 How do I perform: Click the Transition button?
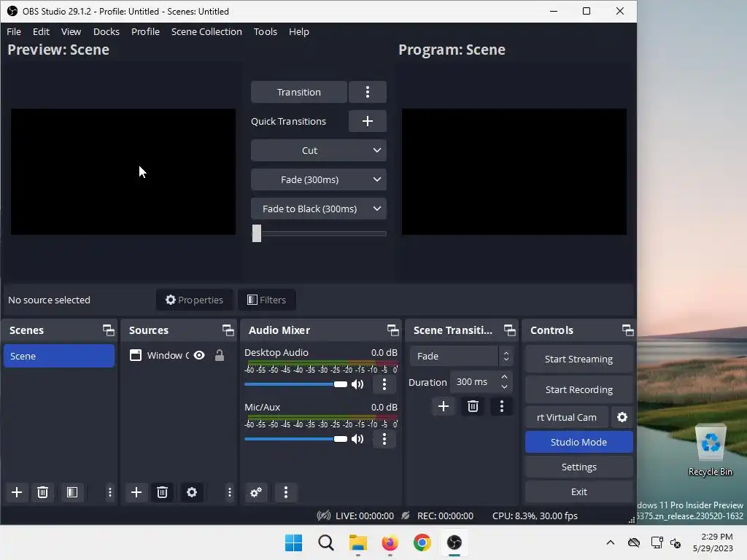[x=299, y=92]
